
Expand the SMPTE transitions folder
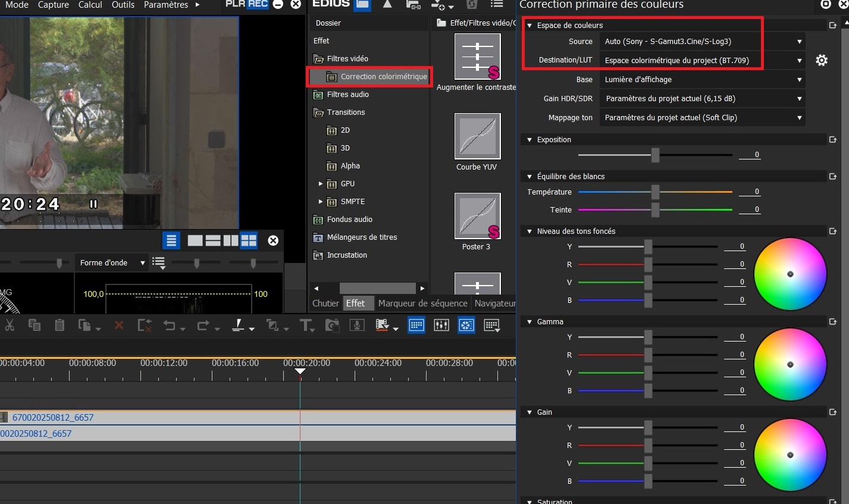(320, 202)
